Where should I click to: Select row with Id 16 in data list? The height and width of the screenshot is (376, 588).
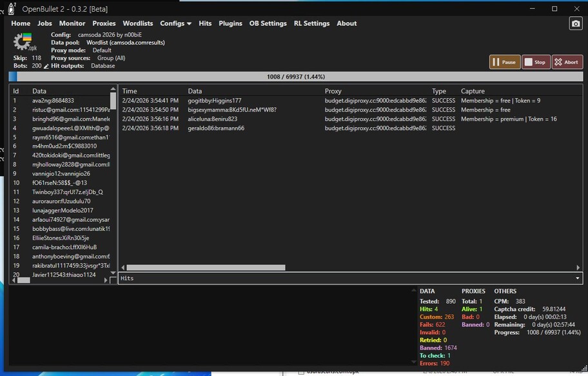[60, 238]
